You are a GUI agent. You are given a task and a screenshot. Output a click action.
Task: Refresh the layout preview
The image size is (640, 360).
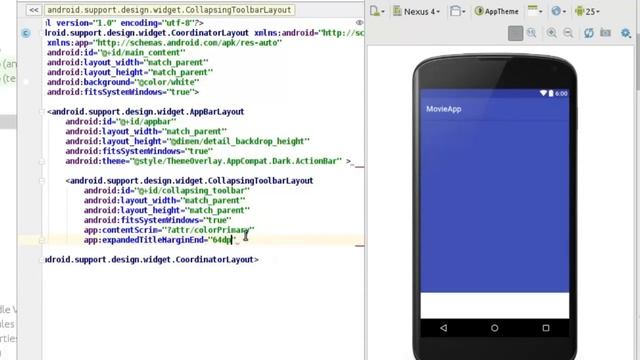tap(588, 33)
